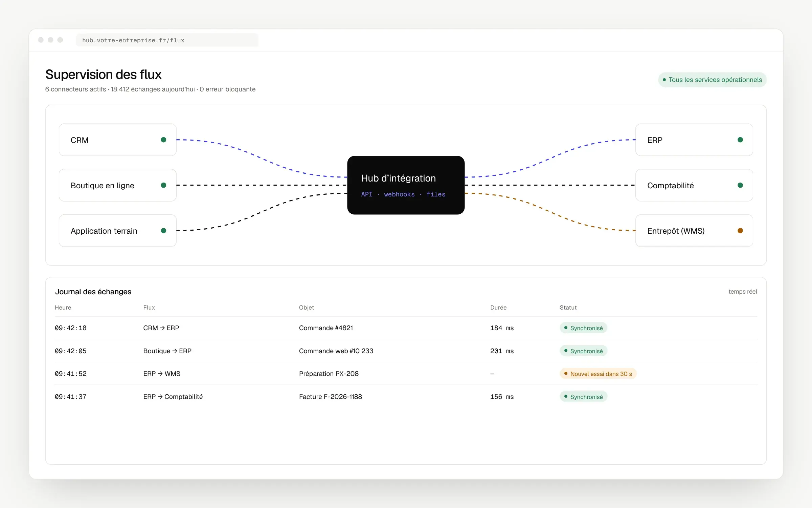Image resolution: width=812 pixels, height=508 pixels.
Task: Click the 'CRM → ERP' flux cell
Action: (x=161, y=328)
